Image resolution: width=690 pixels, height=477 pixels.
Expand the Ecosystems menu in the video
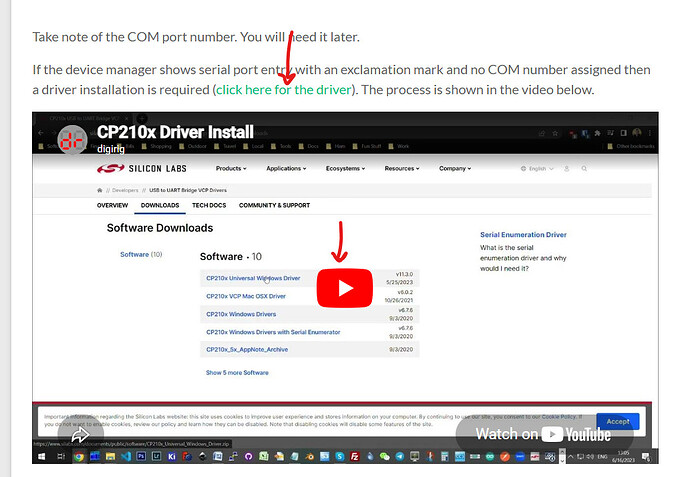345,169
